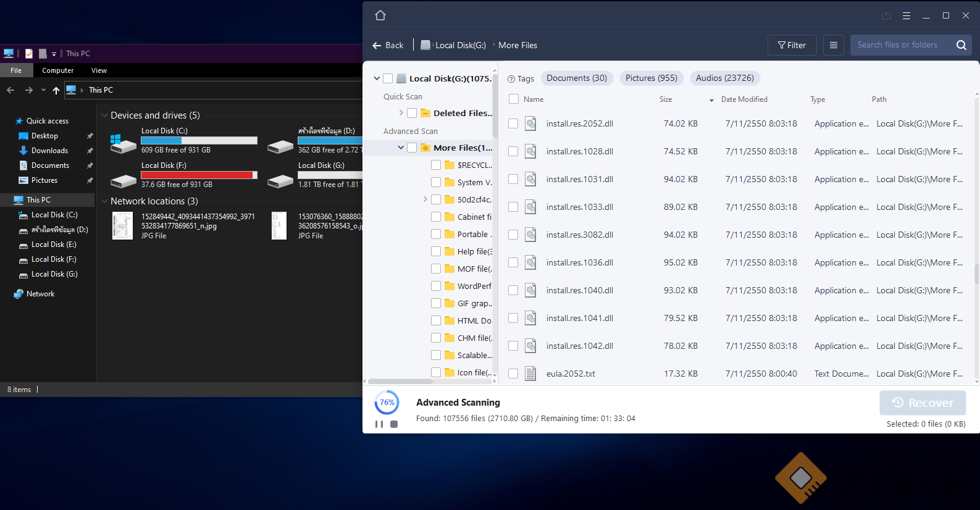Collapse the Devices and drives section
Viewport: 980px width, 510px height.
[x=104, y=115]
